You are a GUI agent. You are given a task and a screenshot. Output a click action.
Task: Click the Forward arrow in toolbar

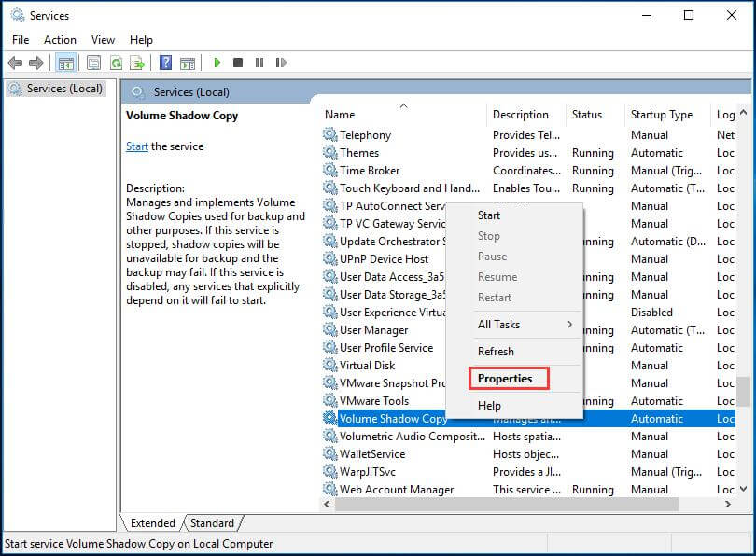tap(36, 63)
